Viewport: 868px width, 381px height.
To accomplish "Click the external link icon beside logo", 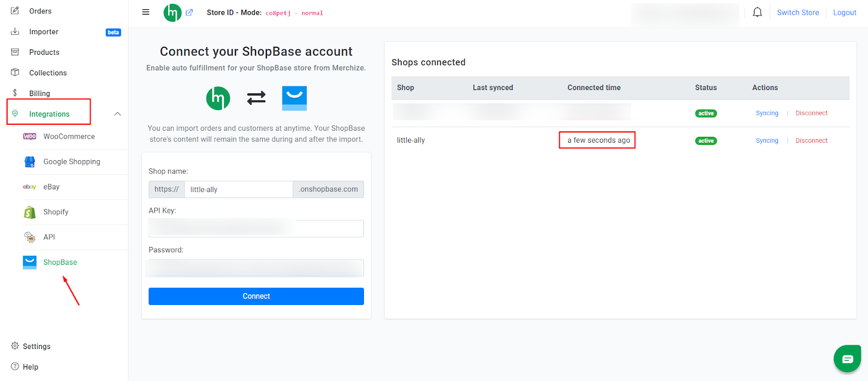I will pyautogui.click(x=189, y=12).
